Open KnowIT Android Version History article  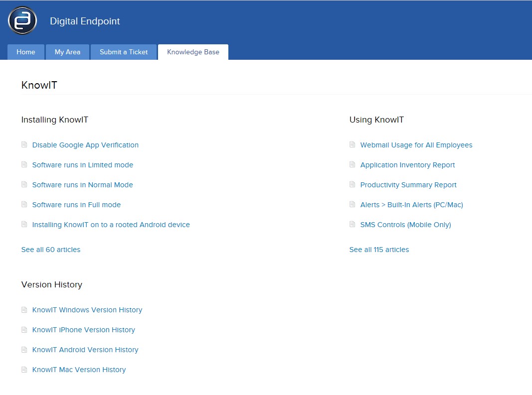tap(85, 350)
